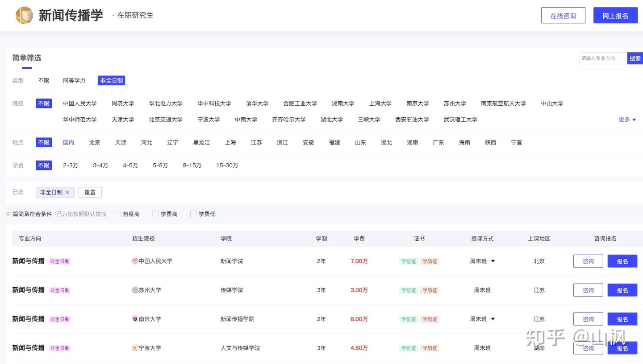Click the 搜索 search button
This screenshot has width=643, height=364.
(635, 58)
